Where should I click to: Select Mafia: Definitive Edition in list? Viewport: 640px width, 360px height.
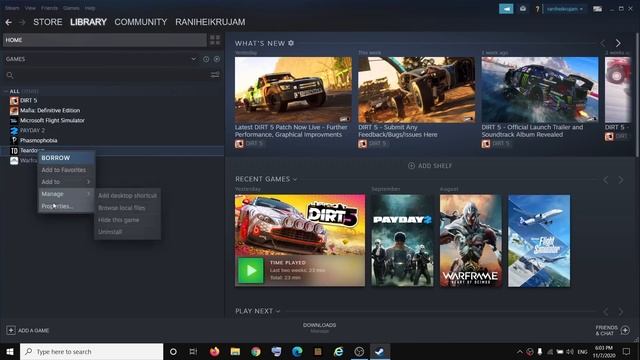click(x=50, y=111)
